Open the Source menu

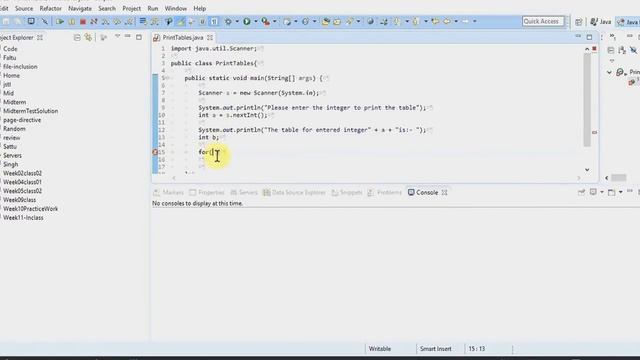pyautogui.click(x=24, y=8)
